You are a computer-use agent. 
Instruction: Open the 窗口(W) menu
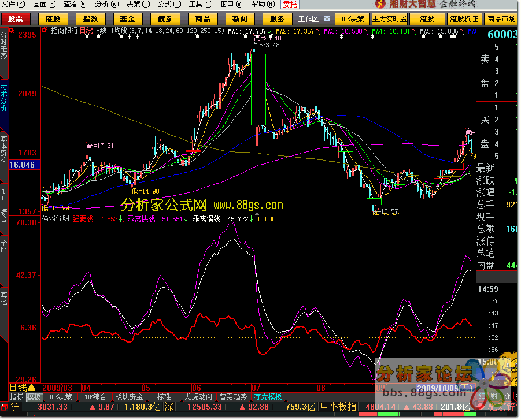[x=232, y=4]
